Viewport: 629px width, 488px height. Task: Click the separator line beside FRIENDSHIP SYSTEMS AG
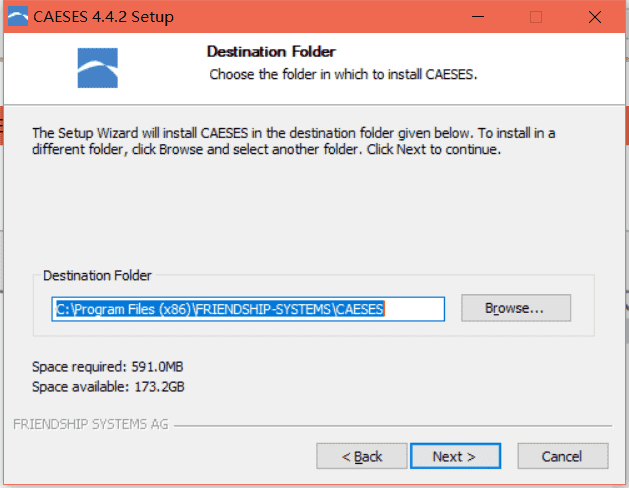[393, 425]
